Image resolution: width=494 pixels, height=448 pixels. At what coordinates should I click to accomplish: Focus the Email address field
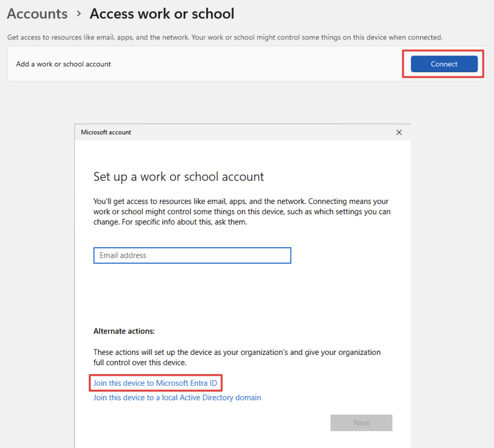(x=192, y=255)
